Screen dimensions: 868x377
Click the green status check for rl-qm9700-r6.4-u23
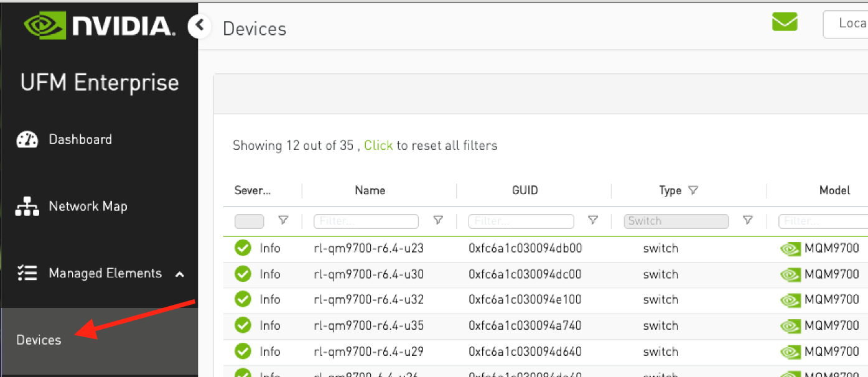pyautogui.click(x=243, y=248)
